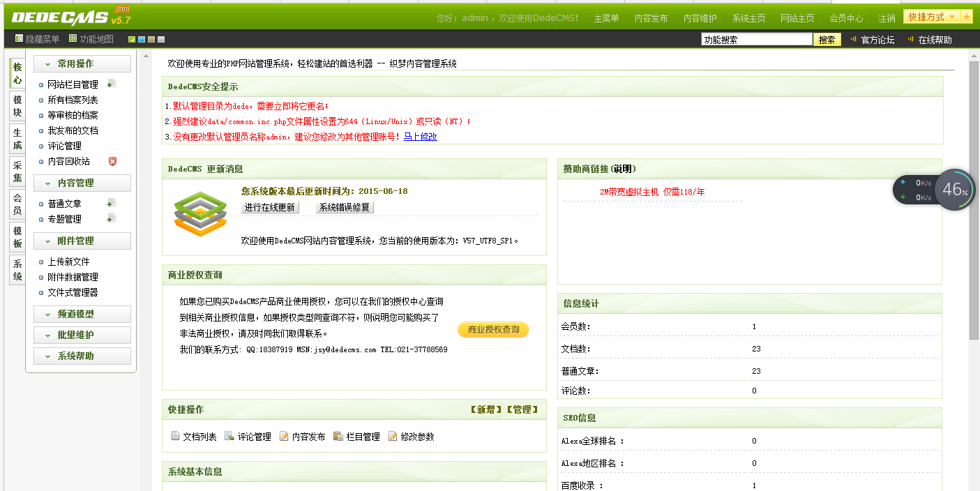Image resolution: width=980 pixels, height=491 pixels.
Task: Select the green theme color swatch
Action: [132, 39]
